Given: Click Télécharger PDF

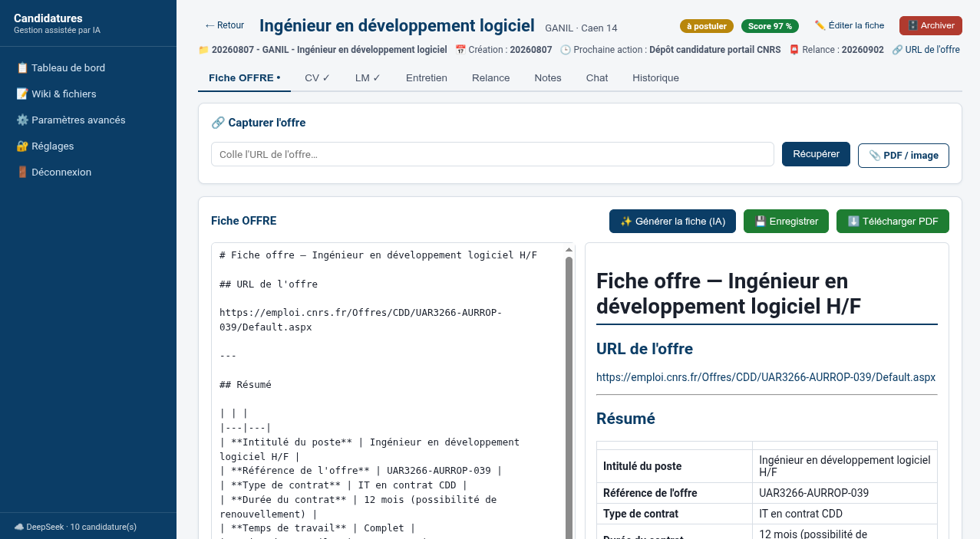Looking at the screenshot, I should (x=893, y=221).
